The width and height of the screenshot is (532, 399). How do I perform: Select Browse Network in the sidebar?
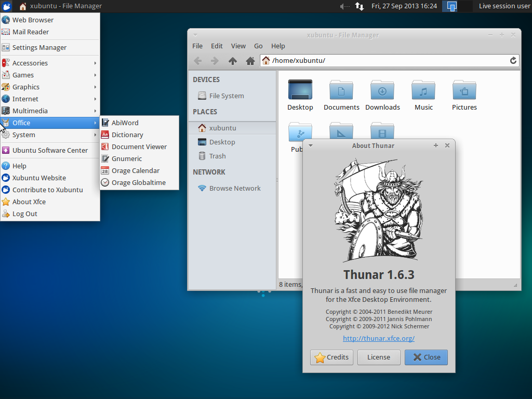coord(234,188)
